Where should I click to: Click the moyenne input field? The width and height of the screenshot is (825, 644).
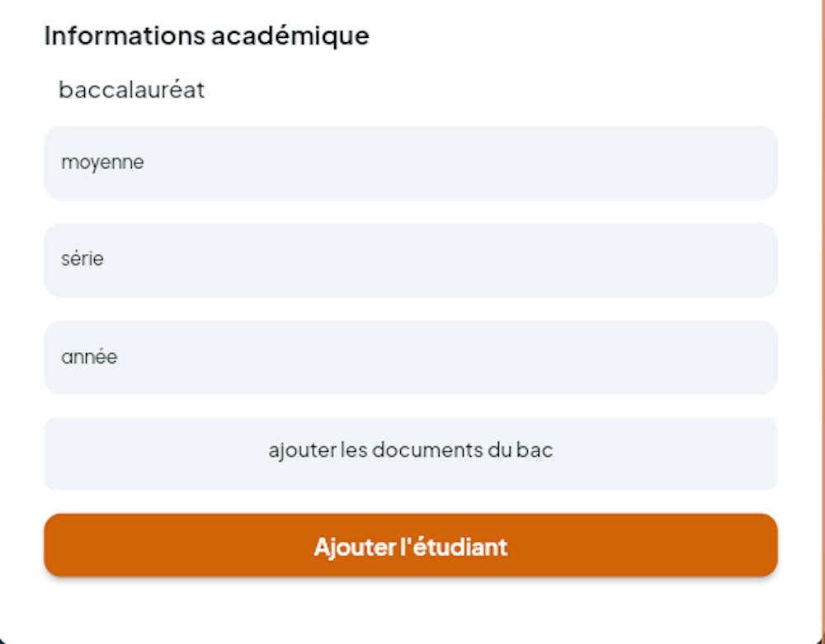(x=410, y=162)
